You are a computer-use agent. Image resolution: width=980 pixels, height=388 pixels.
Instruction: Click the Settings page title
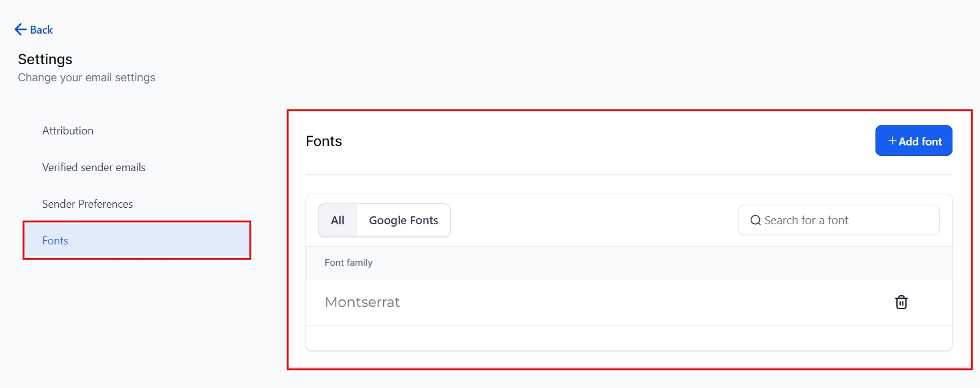tap(45, 59)
